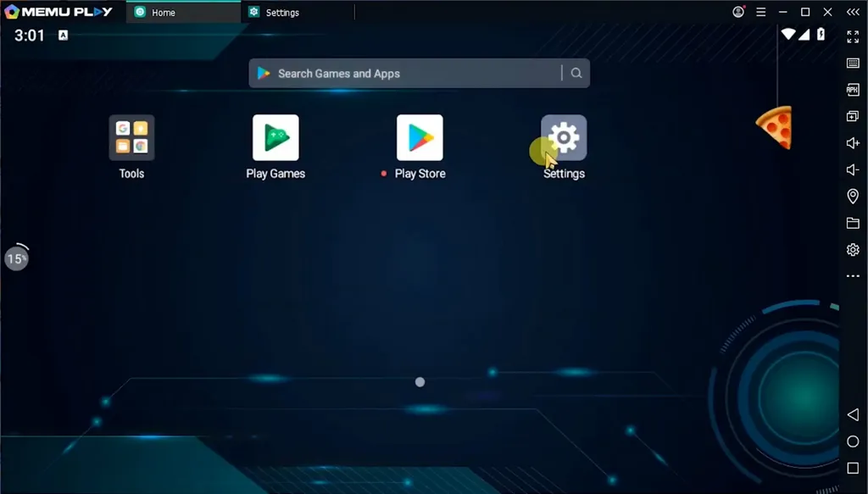The image size is (868, 494).
Task: Click the search magnifier icon
Action: [x=576, y=73]
